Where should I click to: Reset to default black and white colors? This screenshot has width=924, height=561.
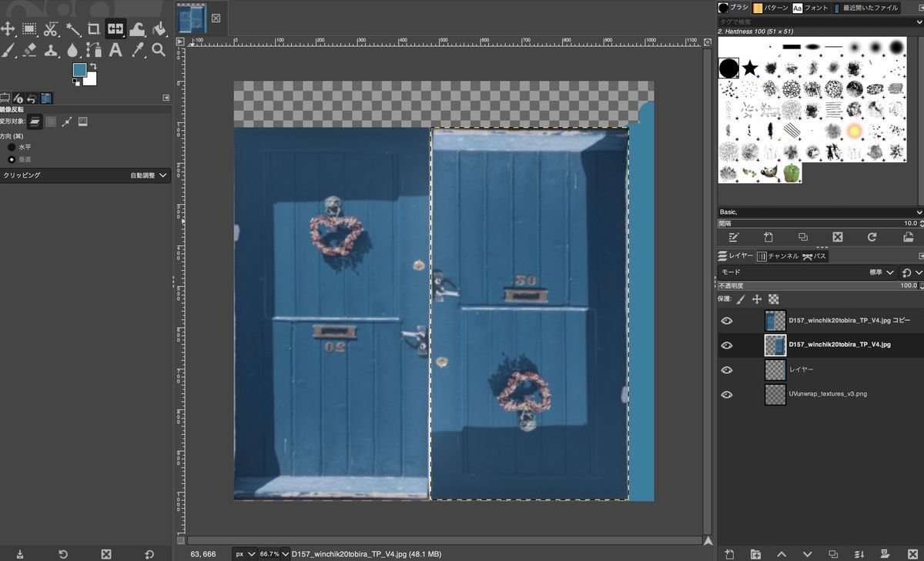coord(75,83)
